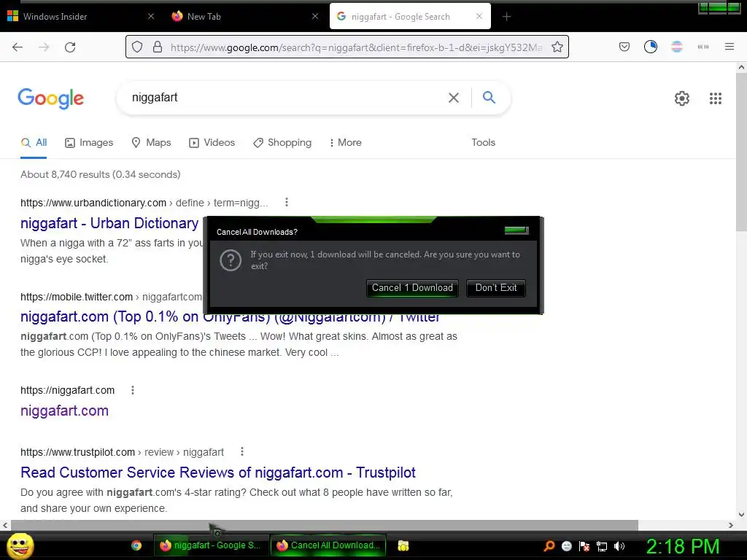Bookmark this page with the star icon
747x560 pixels.
(x=557, y=47)
